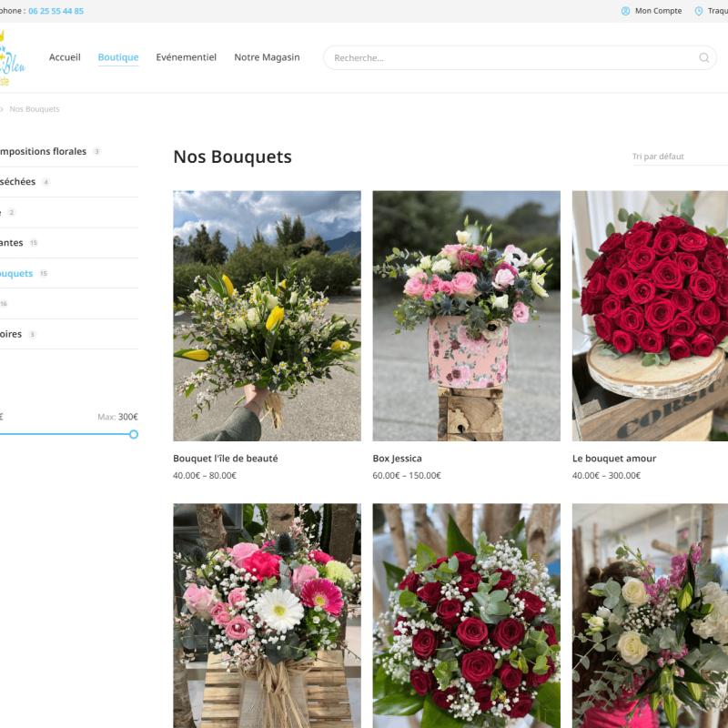728x728 pixels.
Task: Open Box Jessica product photo
Action: pyautogui.click(x=466, y=316)
